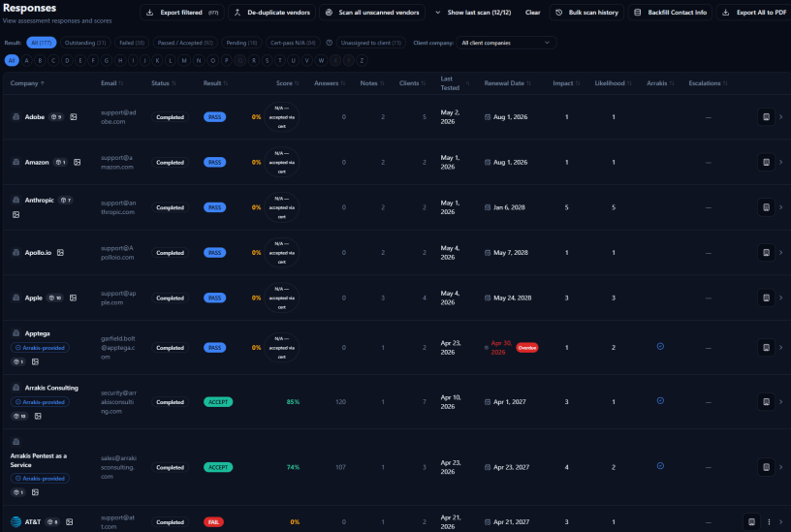Open the report icon in the Arrakis Consulting row

766,402
